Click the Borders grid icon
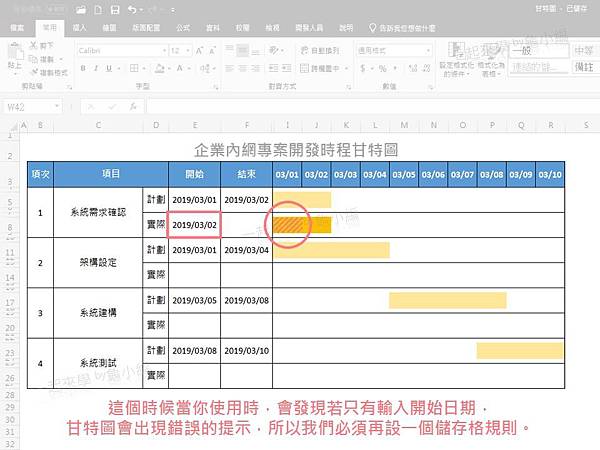The height and width of the screenshot is (450, 600). tap(134, 68)
